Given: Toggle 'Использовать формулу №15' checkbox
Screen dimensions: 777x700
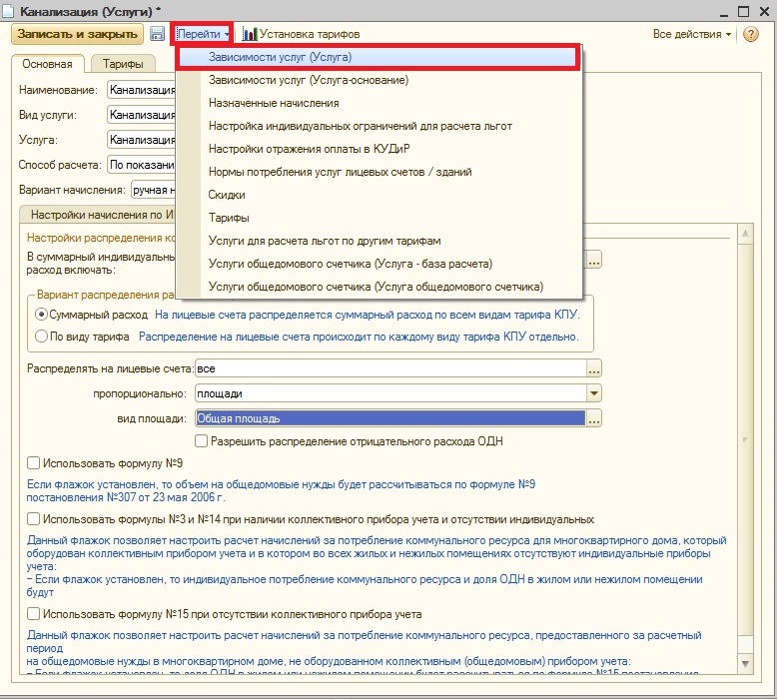Looking at the screenshot, I should click(x=34, y=614).
